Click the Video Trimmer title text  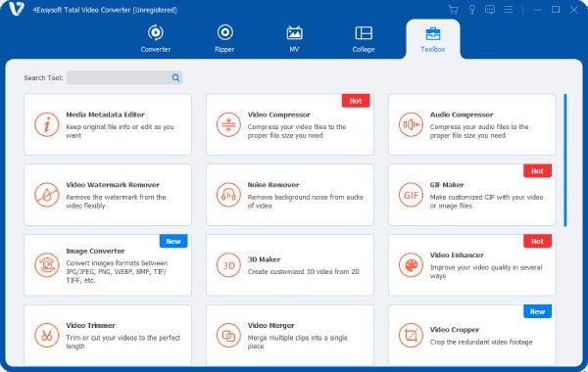click(91, 325)
